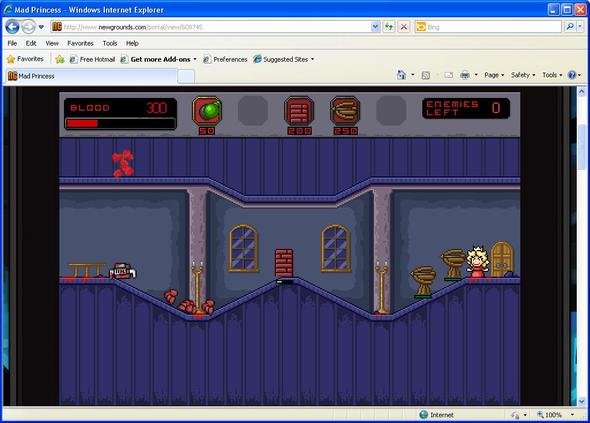The image size is (590, 423).
Task: Expand the Suggested Sites dropdown
Action: click(x=312, y=59)
